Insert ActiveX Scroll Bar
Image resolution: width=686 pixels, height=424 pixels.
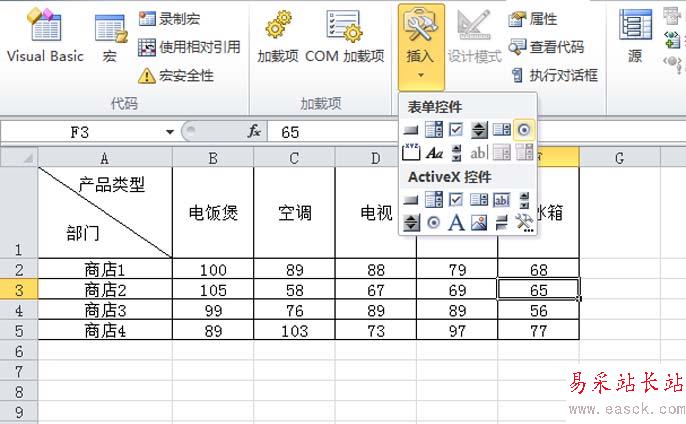[524, 200]
